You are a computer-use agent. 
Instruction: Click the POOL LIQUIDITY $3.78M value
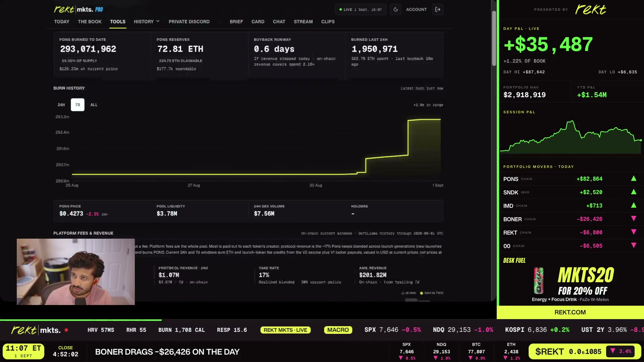pos(167,214)
